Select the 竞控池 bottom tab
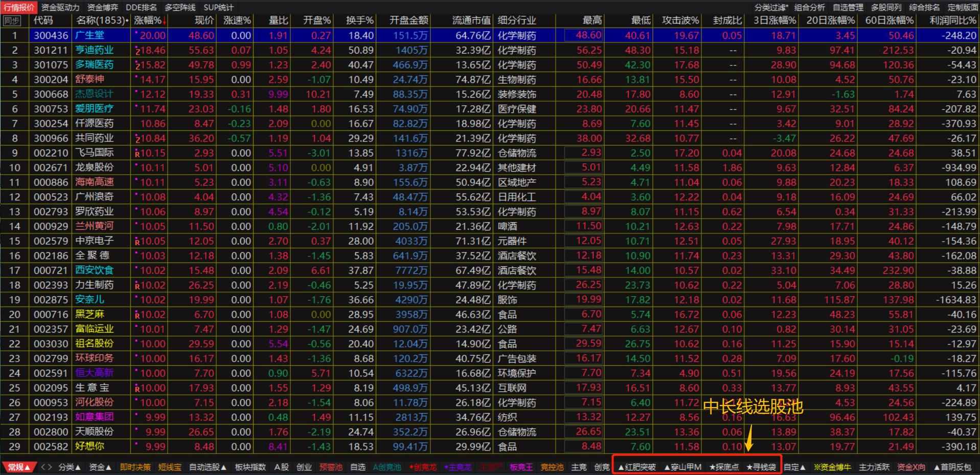Screen dimensions: 980x475 [x=552, y=467]
